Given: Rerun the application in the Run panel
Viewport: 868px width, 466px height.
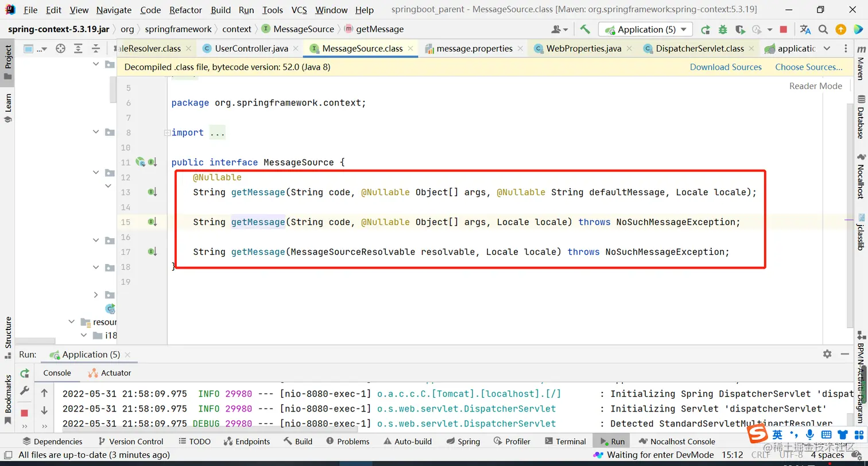Looking at the screenshot, I should (25, 373).
